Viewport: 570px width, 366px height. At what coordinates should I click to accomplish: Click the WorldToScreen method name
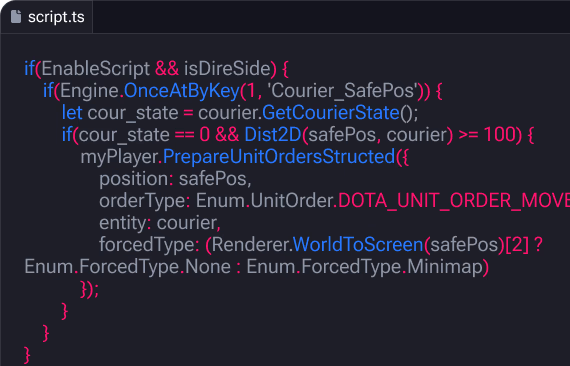coord(358,245)
